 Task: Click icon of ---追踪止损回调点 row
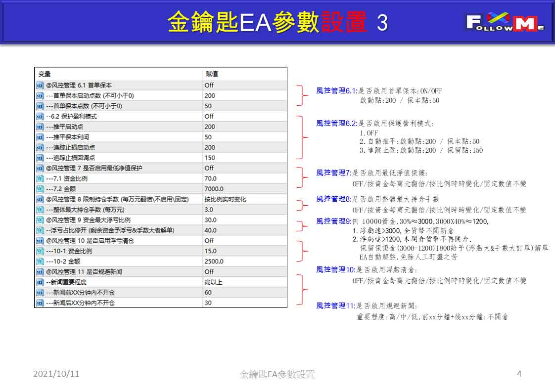[40, 158]
